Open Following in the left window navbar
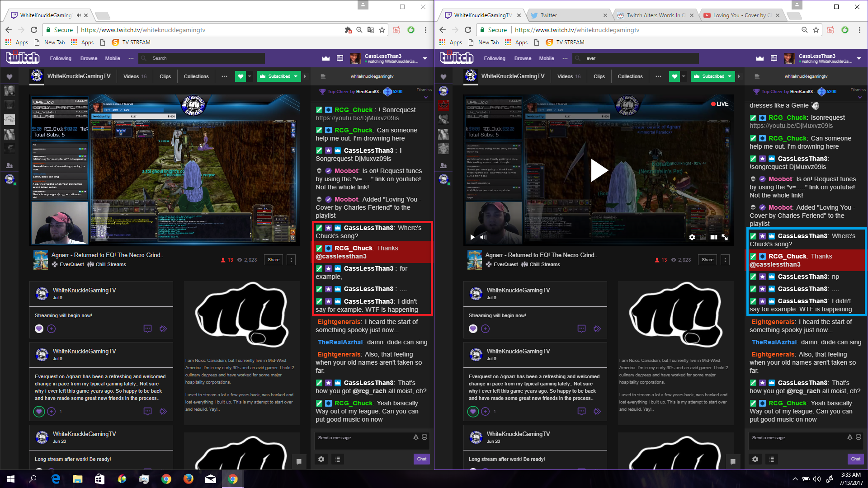Image resolution: width=868 pixels, height=488 pixels. pyautogui.click(x=61, y=58)
